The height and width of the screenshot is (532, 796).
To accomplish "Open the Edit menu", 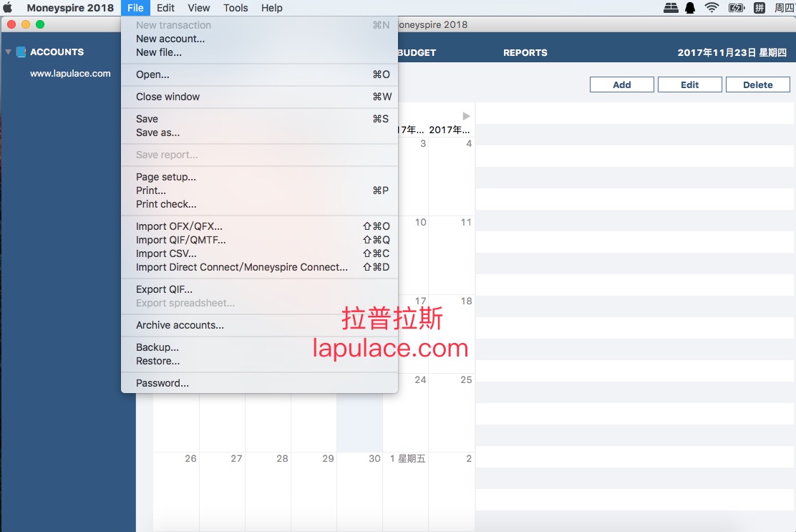I will click(x=165, y=8).
